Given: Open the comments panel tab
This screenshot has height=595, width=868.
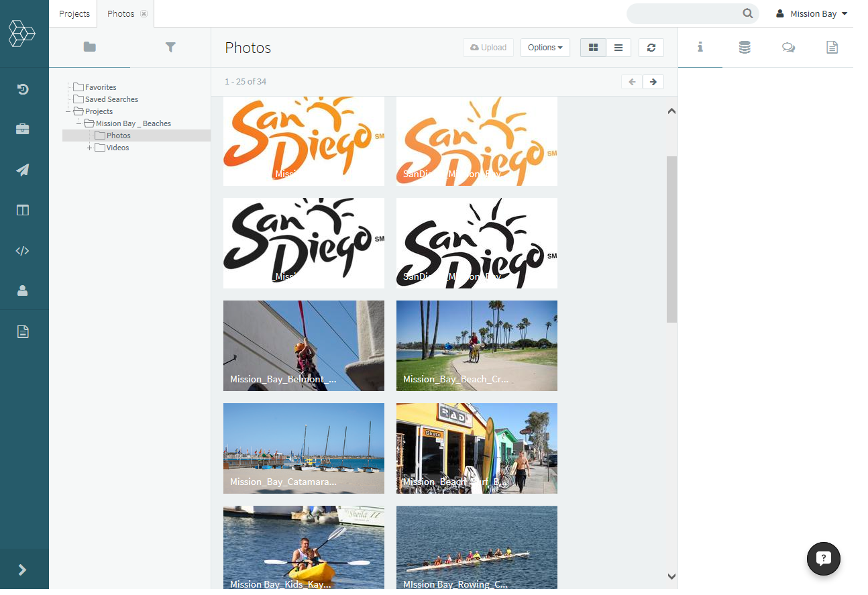Looking at the screenshot, I should tap(789, 47).
